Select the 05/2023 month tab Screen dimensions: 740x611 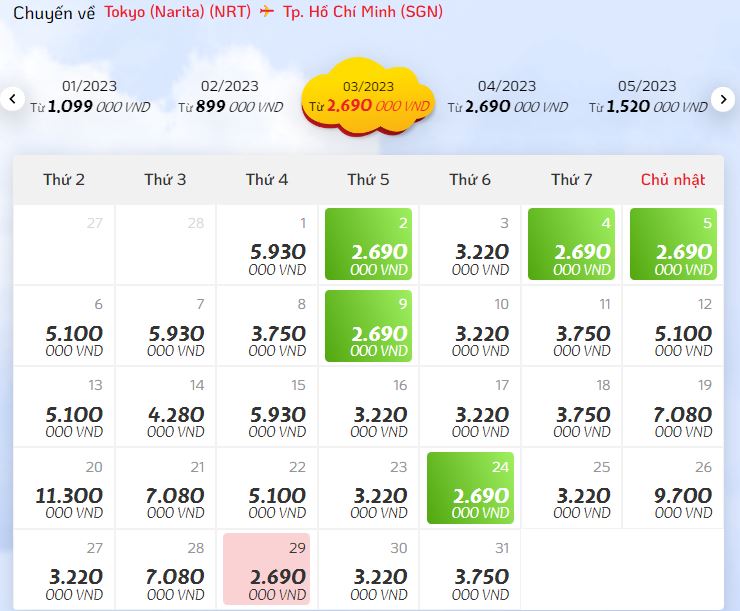(648, 97)
